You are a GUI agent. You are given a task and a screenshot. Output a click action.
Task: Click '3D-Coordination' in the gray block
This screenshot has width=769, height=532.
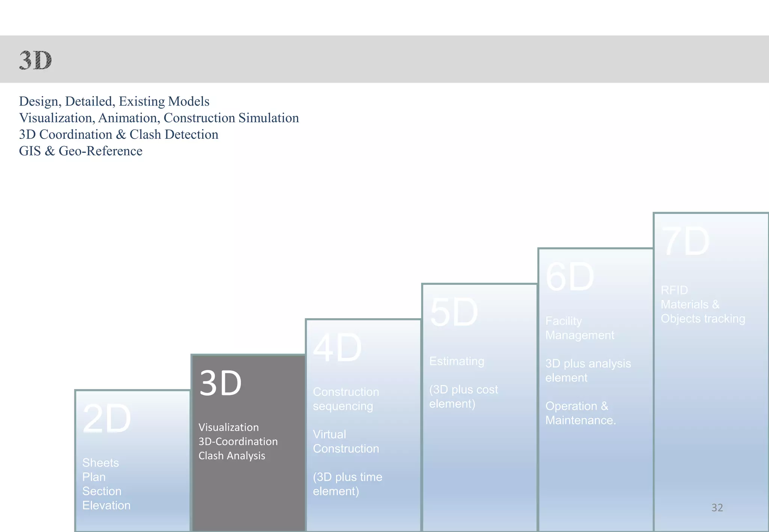(238, 442)
